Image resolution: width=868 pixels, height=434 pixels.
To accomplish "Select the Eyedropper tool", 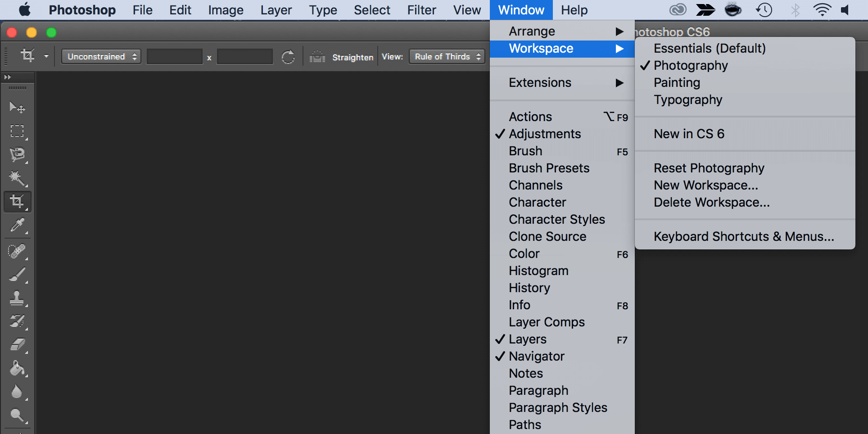I will point(17,225).
